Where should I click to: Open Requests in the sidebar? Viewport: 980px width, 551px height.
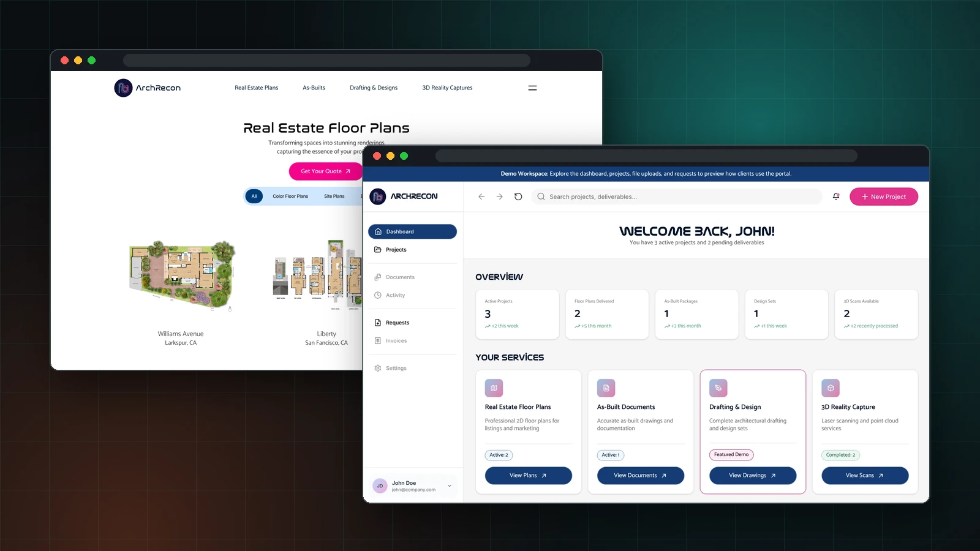click(412, 323)
